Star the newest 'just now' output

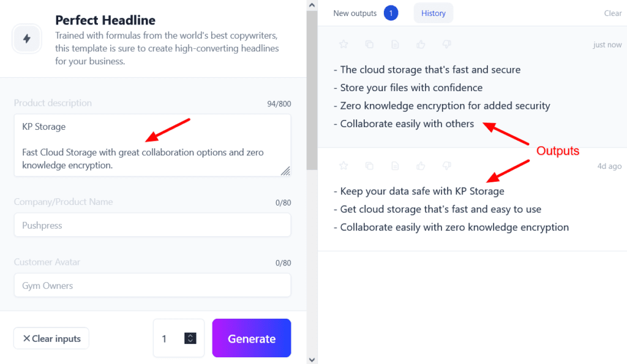click(344, 44)
